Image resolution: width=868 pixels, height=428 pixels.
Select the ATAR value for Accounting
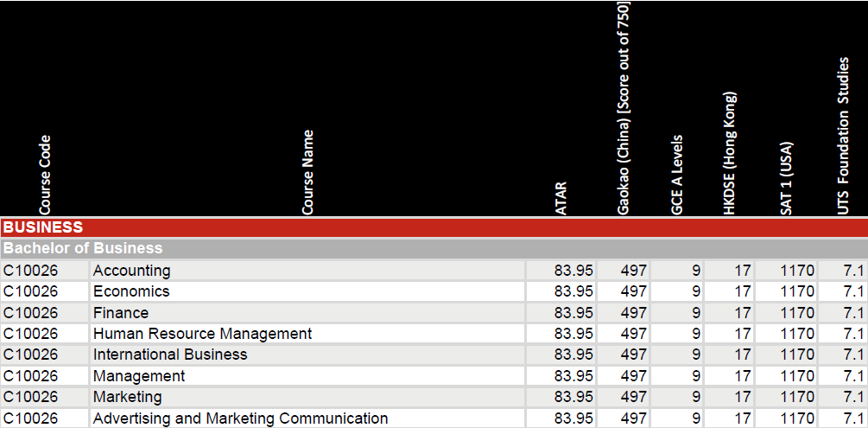573,271
